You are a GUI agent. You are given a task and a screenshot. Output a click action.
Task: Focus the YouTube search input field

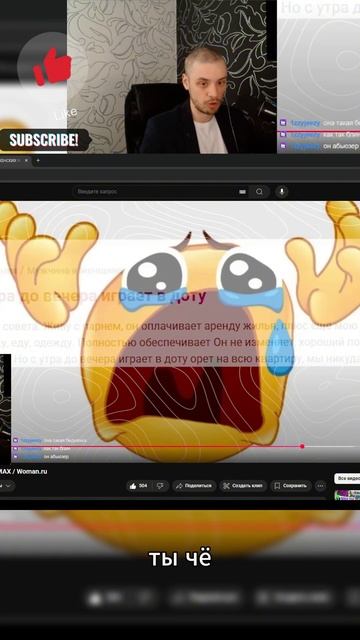tap(161, 191)
